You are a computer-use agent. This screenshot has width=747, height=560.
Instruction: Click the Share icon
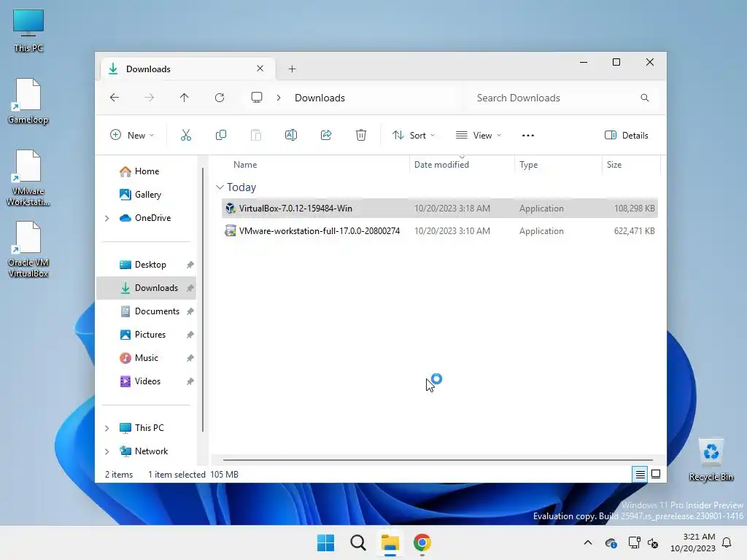coord(326,135)
